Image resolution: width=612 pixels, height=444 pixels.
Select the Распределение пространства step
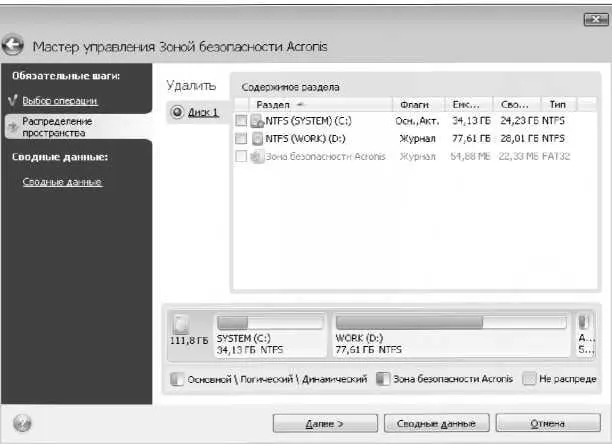click(x=78, y=127)
